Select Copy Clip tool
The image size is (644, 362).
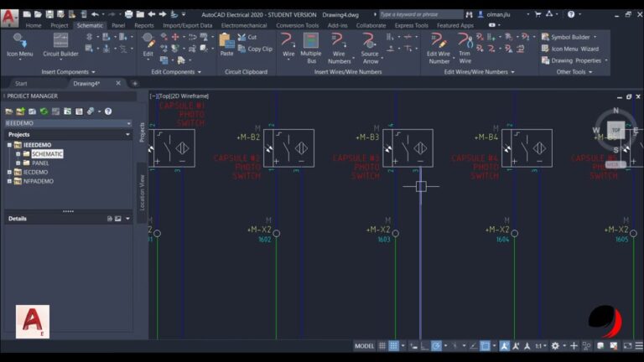point(255,49)
